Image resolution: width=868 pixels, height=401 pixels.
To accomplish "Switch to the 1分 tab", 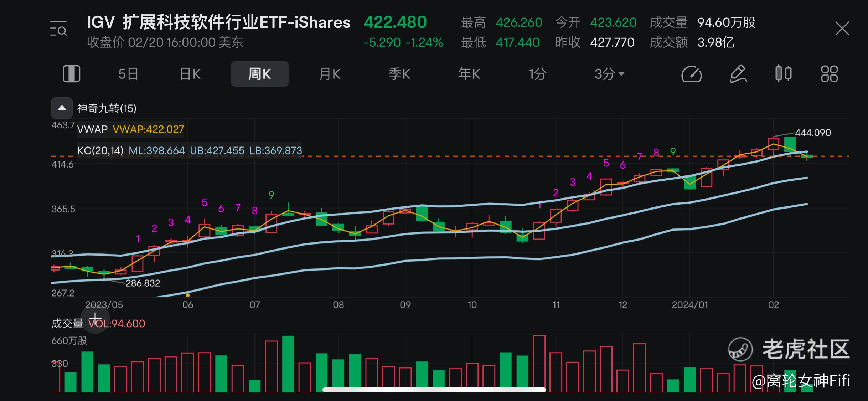I will coord(538,74).
